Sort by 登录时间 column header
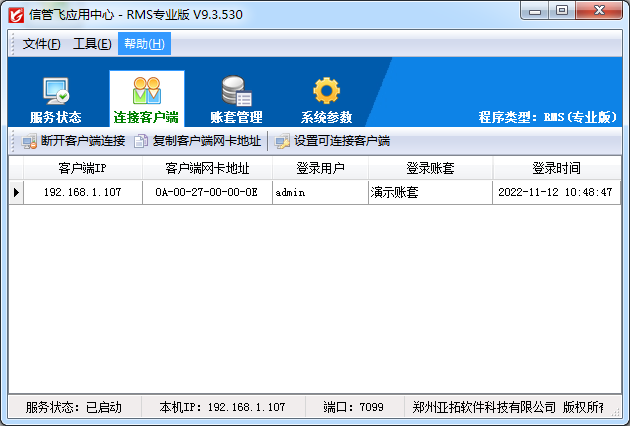630x426 pixels. [x=555, y=168]
